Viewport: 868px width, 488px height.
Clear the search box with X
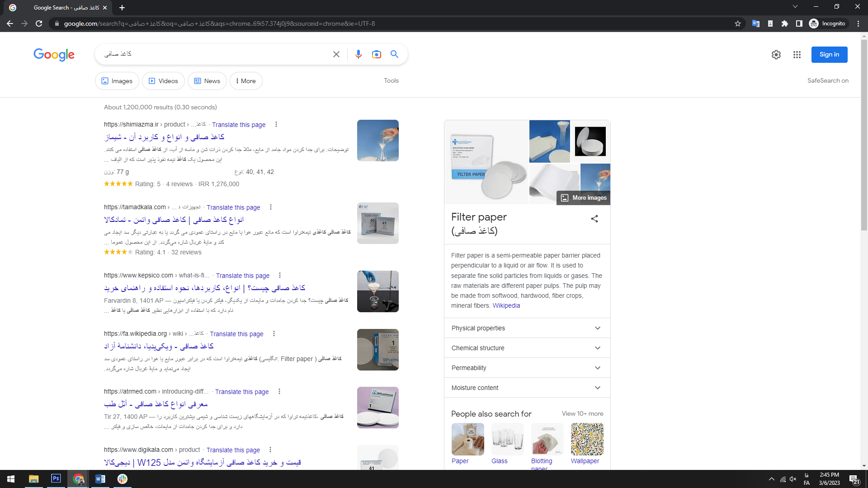click(x=336, y=54)
